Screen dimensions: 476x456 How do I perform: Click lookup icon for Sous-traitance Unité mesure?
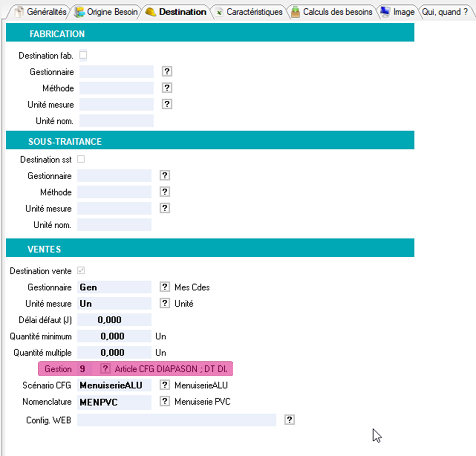(x=164, y=208)
